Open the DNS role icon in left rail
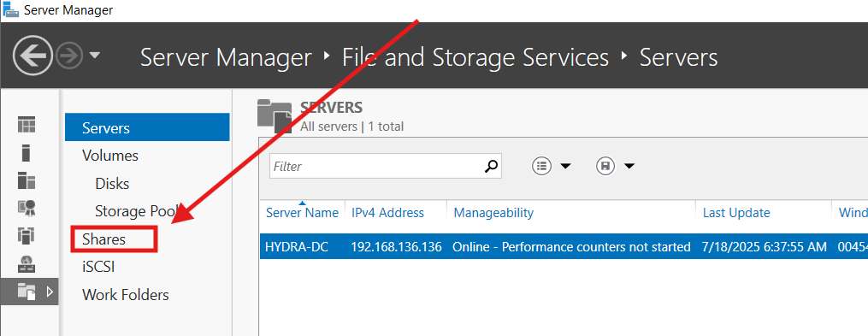This screenshot has width=868, height=336. click(x=26, y=263)
